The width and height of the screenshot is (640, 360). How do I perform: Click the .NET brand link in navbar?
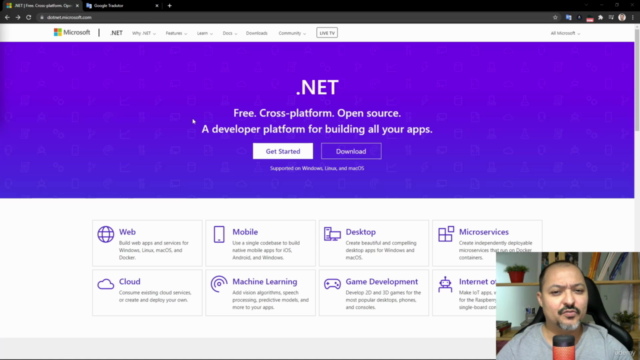[116, 33]
